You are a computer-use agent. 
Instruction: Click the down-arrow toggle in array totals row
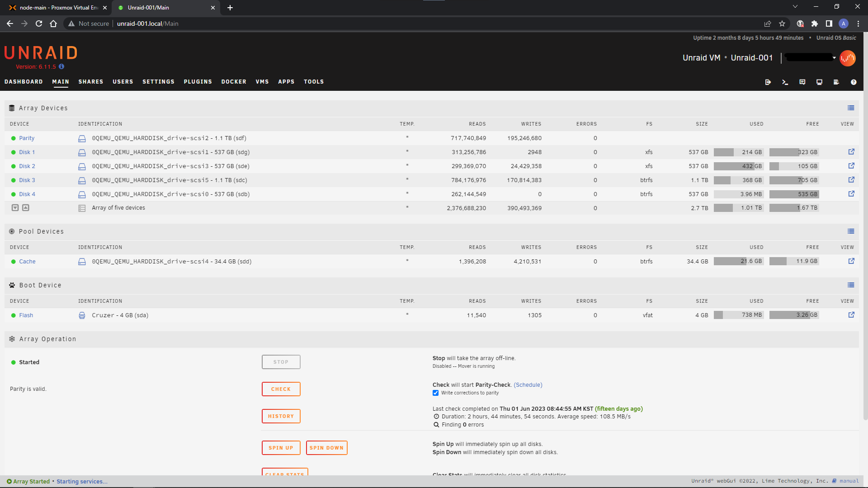15,208
